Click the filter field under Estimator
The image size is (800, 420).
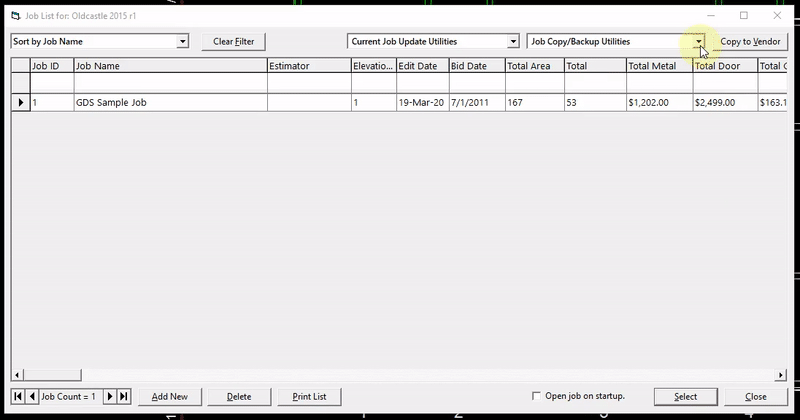click(309, 83)
